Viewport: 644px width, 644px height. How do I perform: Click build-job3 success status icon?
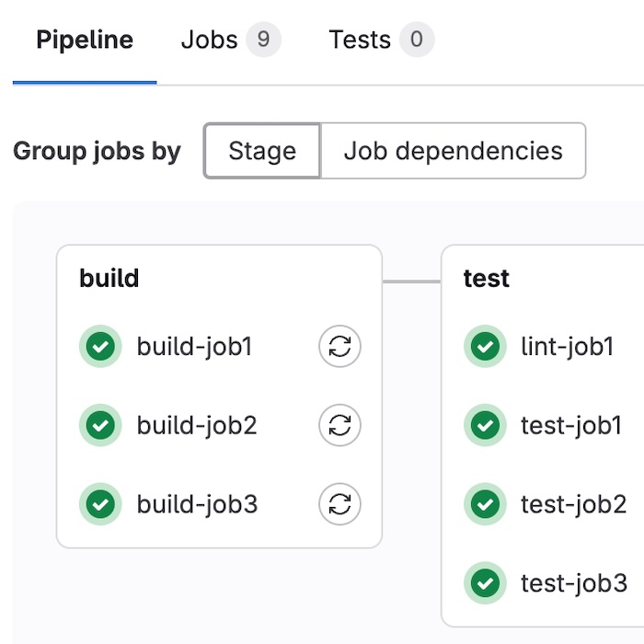coord(100,504)
